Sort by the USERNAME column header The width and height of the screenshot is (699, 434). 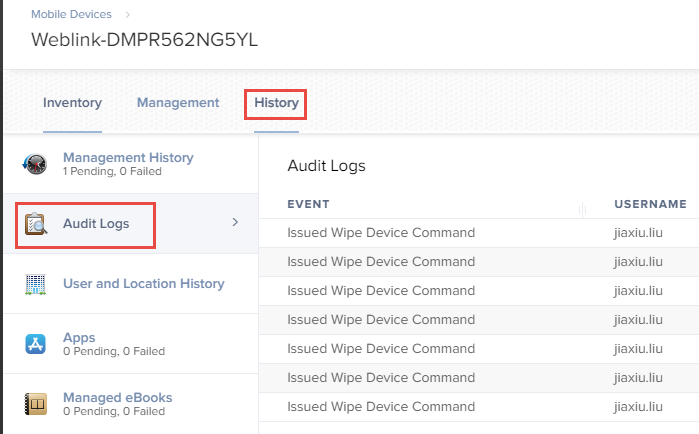pyautogui.click(x=650, y=204)
